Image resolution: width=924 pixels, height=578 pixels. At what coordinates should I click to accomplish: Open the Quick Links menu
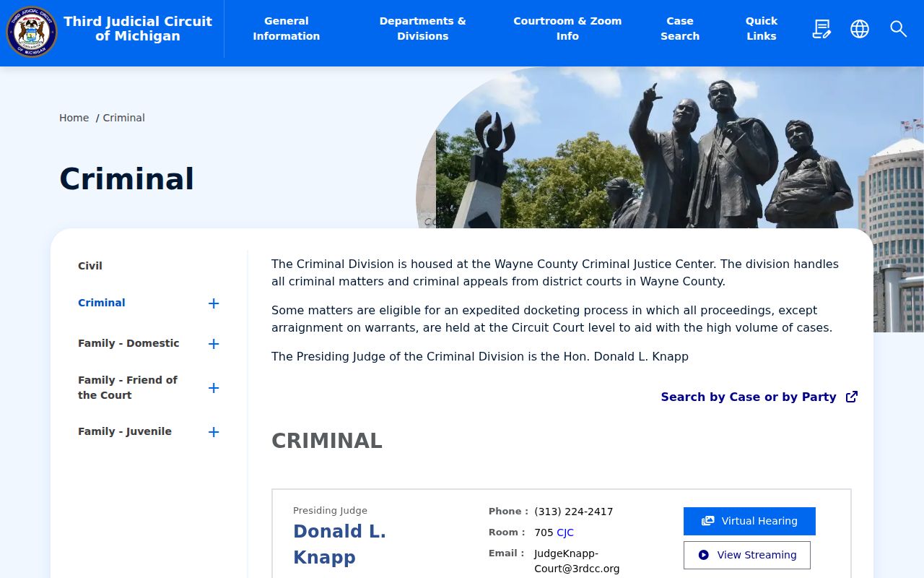pos(762,29)
